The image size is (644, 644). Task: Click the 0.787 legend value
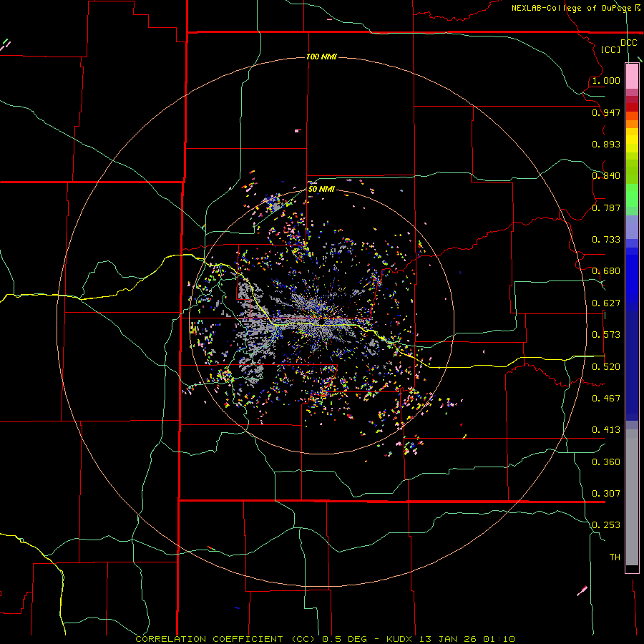(606, 208)
